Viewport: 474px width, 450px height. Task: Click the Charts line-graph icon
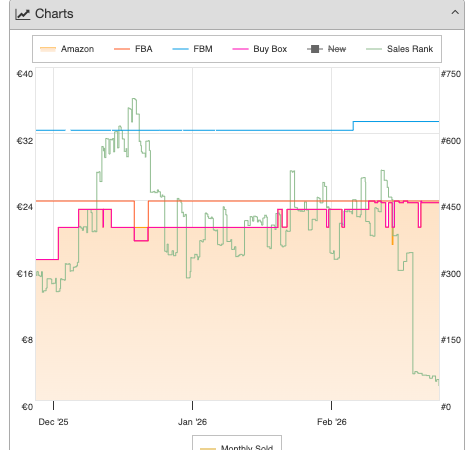click(x=23, y=14)
